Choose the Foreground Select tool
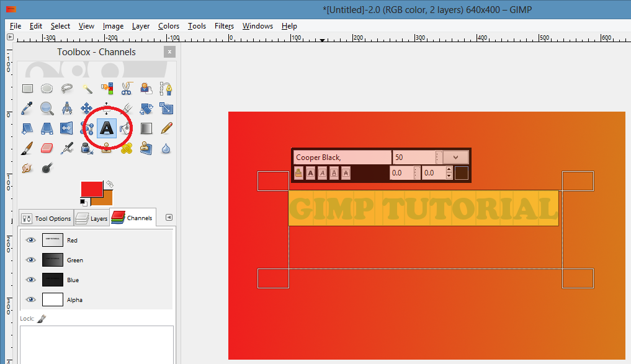 (146, 89)
